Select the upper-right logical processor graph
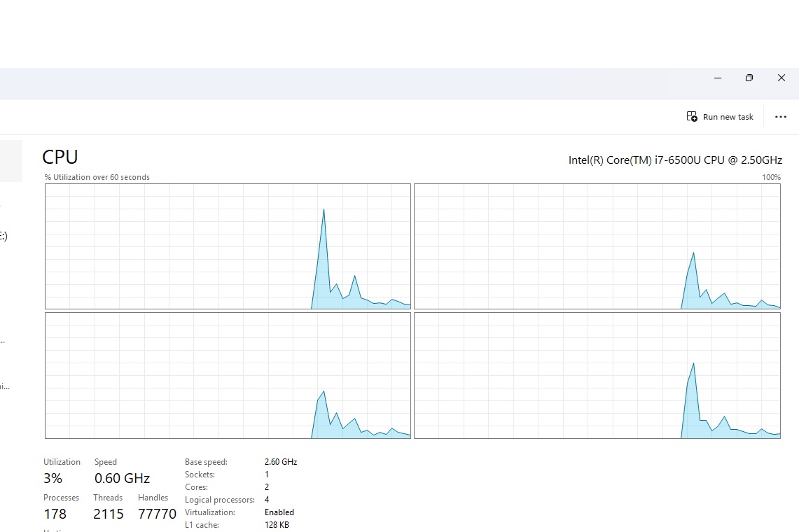The image size is (799, 532). pos(597,246)
